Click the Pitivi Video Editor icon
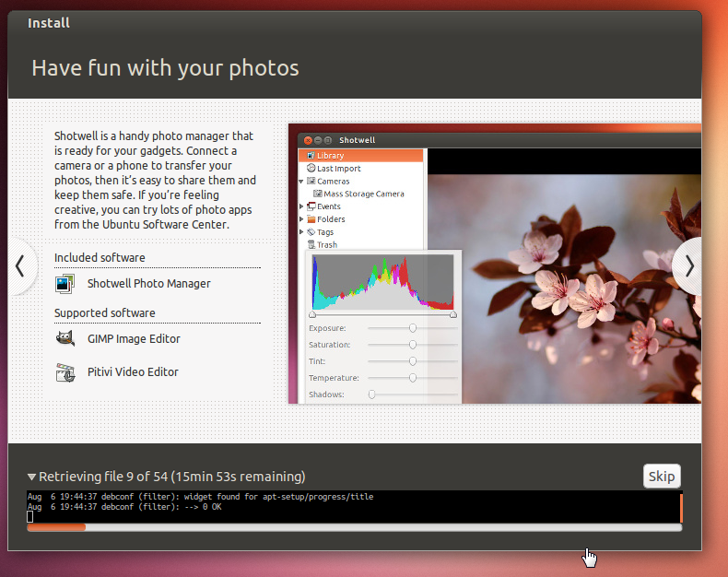 click(x=65, y=372)
